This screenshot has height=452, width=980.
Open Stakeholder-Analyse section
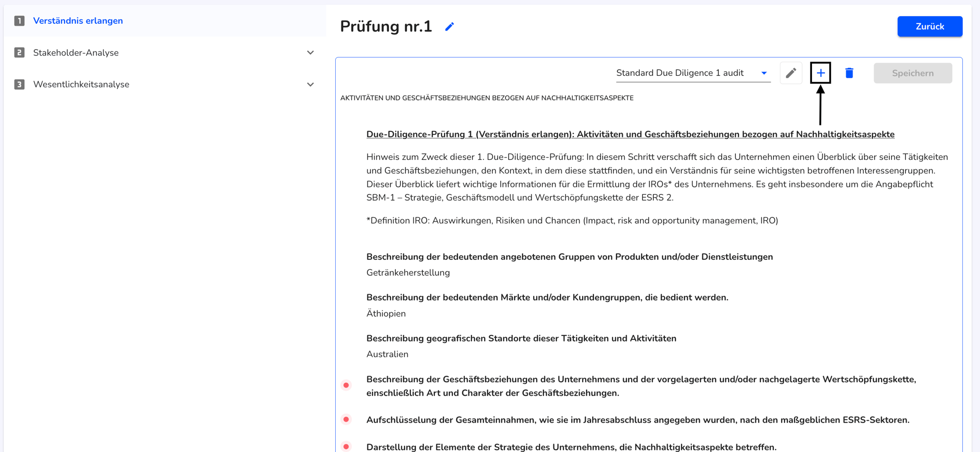point(76,53)
